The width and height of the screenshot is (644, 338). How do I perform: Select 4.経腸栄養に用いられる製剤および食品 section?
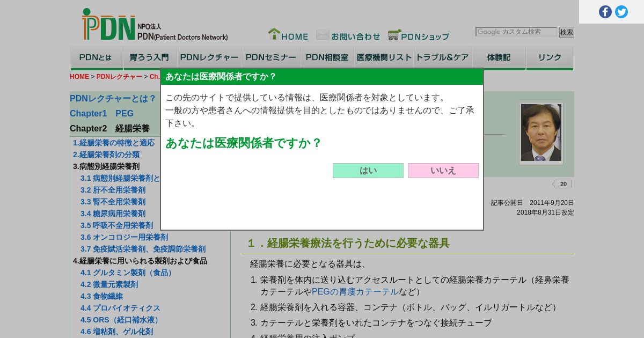(140, 261)
